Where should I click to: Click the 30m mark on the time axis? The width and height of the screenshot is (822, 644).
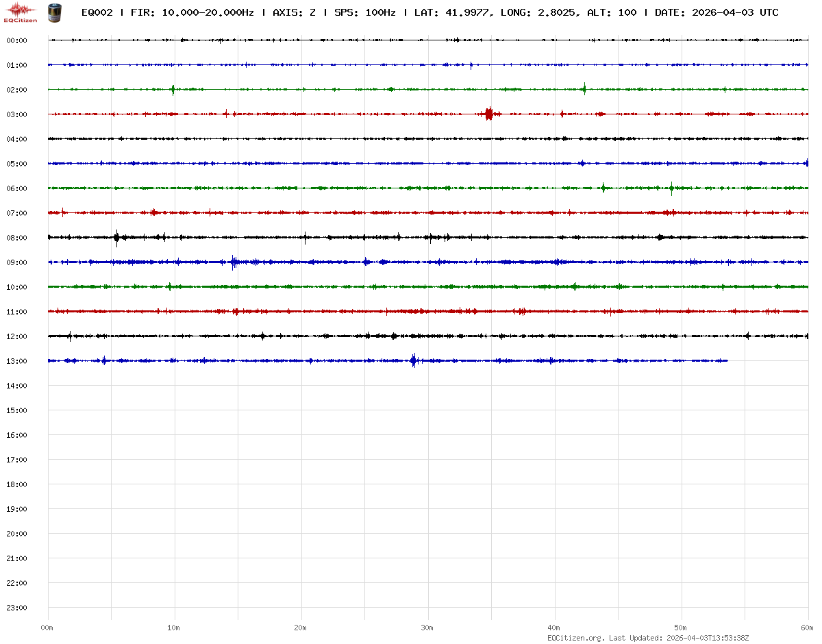(x=427, y=628)
